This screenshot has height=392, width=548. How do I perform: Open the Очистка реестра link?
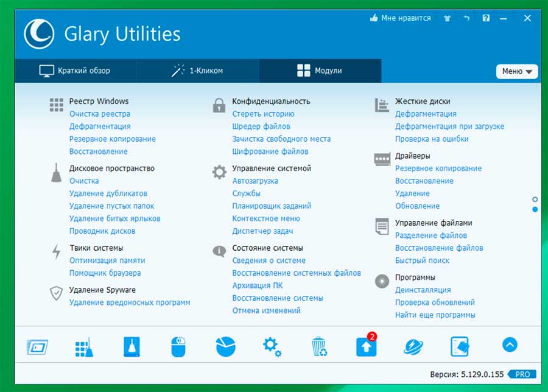(x=99, y=114)
